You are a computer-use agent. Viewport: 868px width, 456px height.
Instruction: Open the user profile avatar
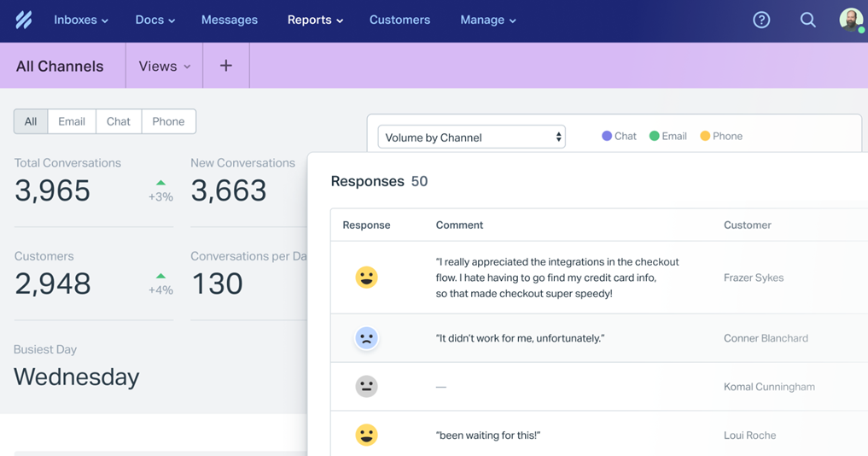point(850,20)
